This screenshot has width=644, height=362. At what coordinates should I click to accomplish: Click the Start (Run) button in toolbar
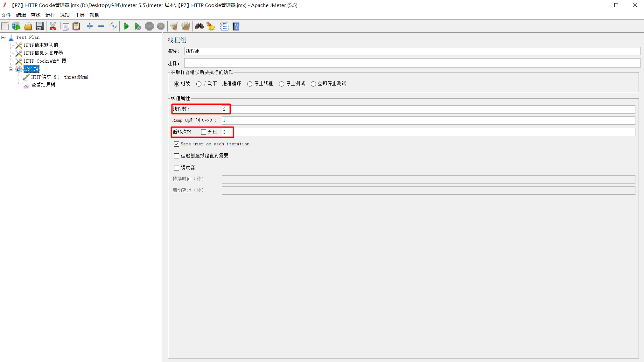click(126, 26)
